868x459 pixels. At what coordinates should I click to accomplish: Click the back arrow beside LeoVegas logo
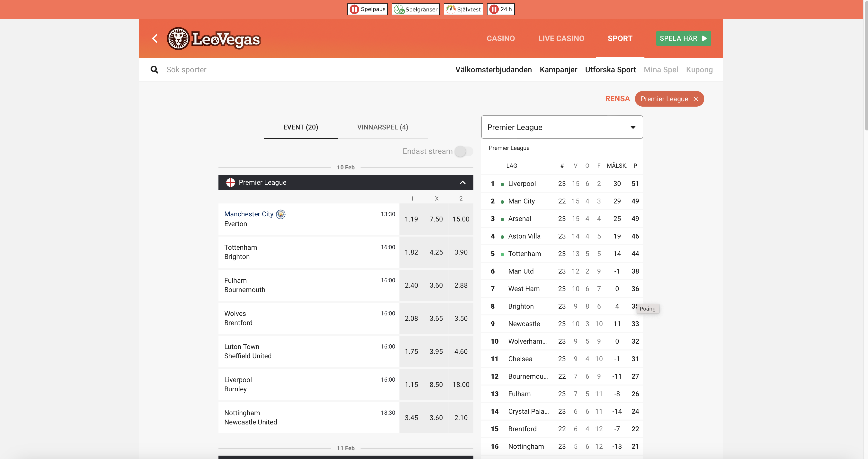155,38
